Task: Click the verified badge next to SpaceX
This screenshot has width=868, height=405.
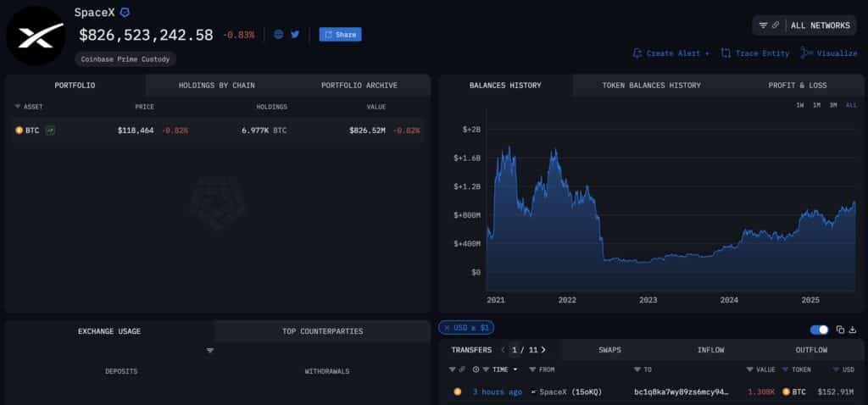Action: [125, 12]
